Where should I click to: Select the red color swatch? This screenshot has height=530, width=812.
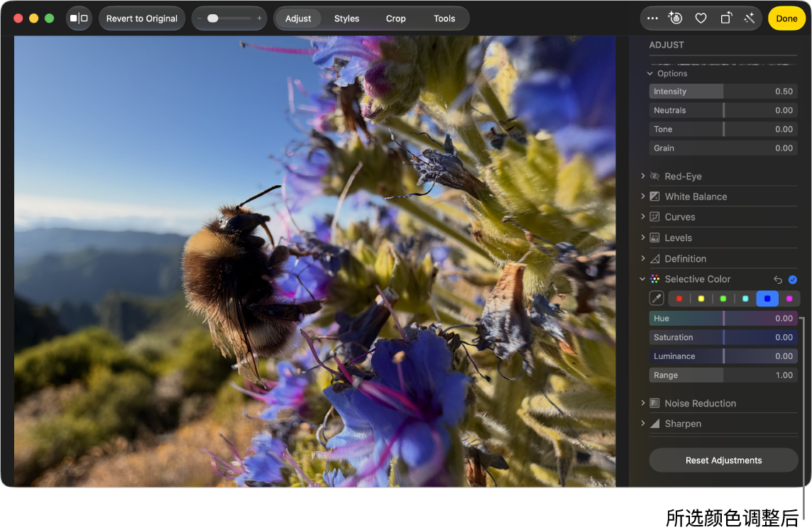click(x=679, y=299)
